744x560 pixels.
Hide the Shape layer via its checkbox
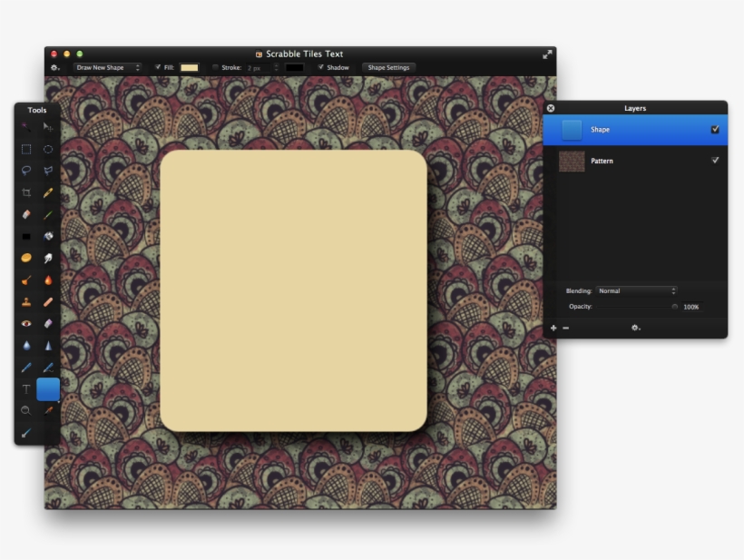pos(715,130)
